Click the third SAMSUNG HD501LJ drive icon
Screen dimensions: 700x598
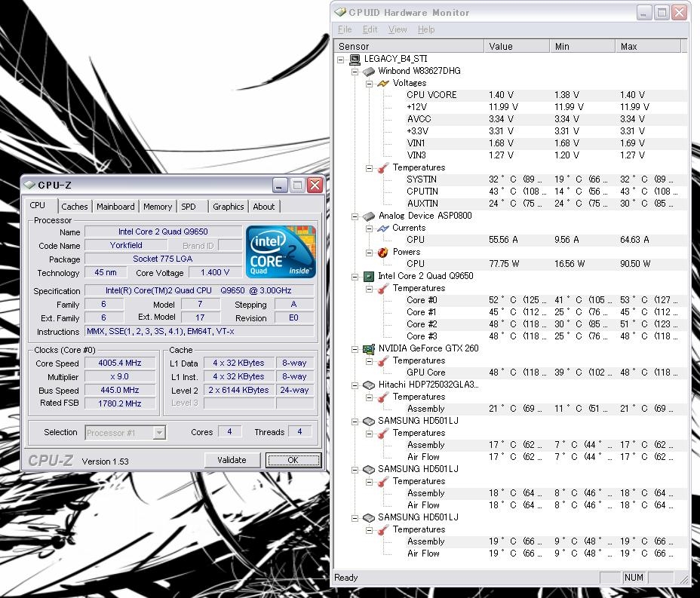[x=369, y=517]
